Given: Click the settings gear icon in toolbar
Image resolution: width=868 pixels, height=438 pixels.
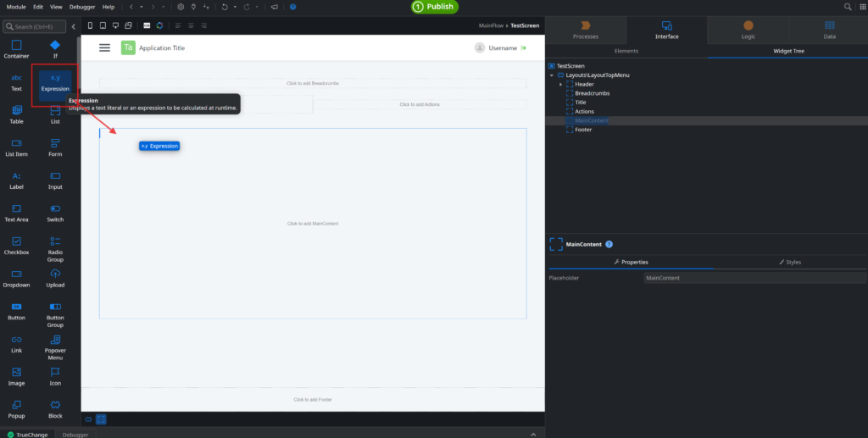Looking at the screenshot, I should 180,6.
